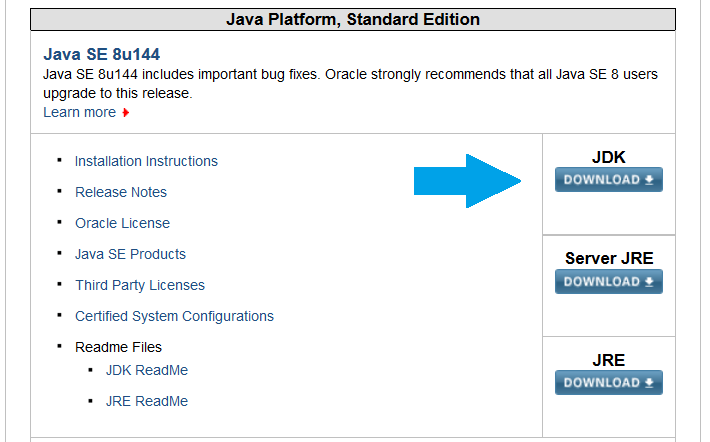Open the Learn more link
The height and width of the screenshot is (442, 710).
point(80,112)
